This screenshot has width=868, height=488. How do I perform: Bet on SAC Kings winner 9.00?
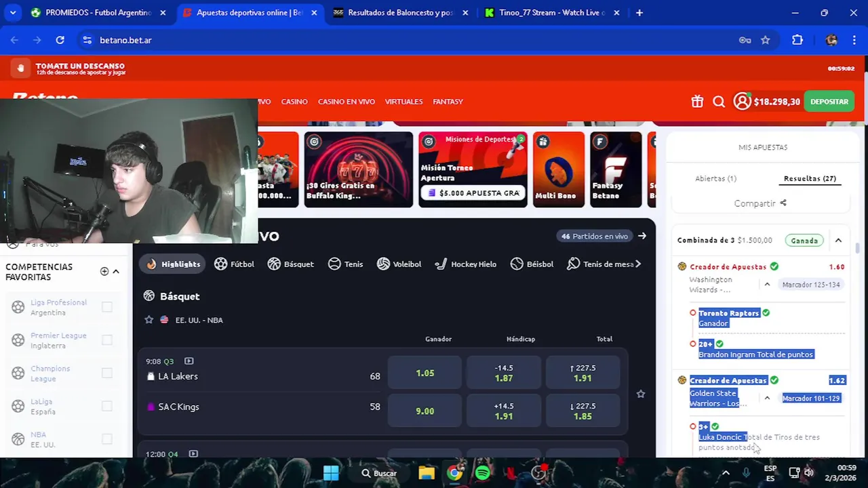[425, 411]
